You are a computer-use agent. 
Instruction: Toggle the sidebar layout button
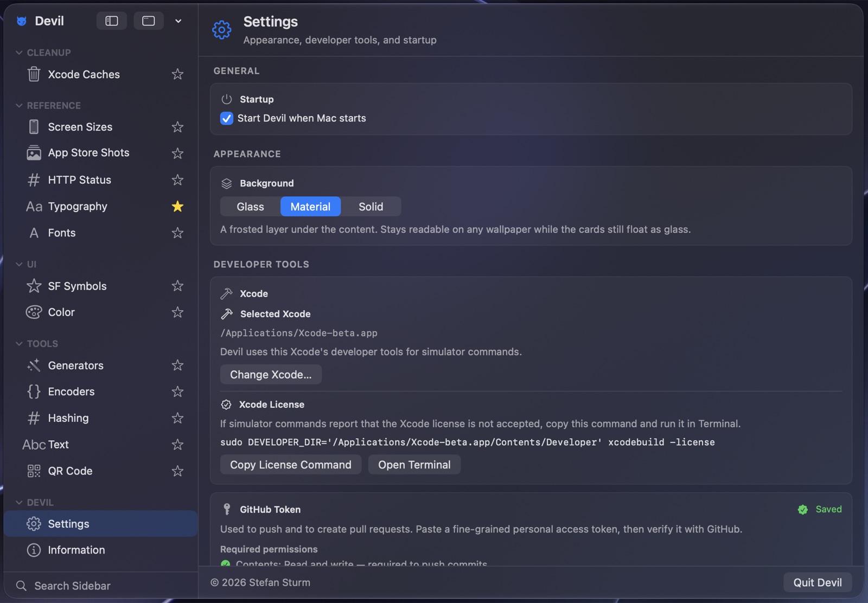click(112, 21)
